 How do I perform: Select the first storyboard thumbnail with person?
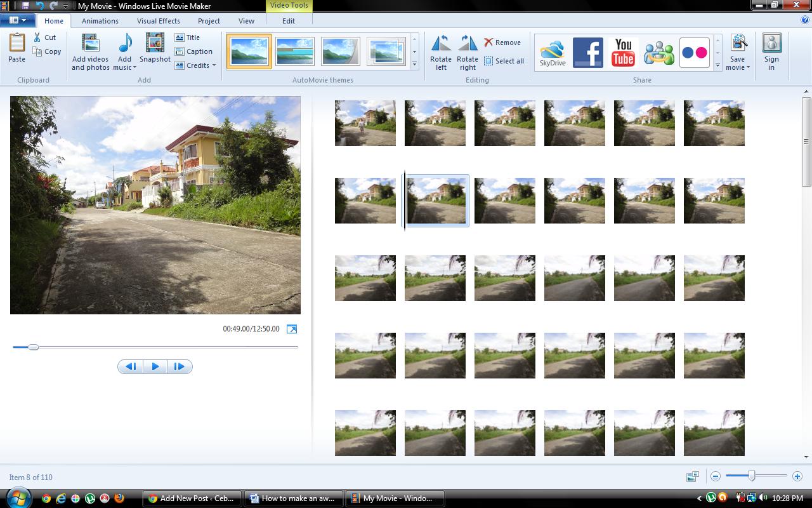click(365, 123)
